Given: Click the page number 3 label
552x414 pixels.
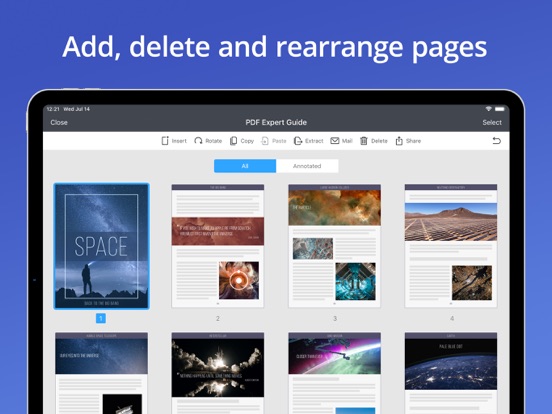Looking at the screenshot, I should point(335,318).
